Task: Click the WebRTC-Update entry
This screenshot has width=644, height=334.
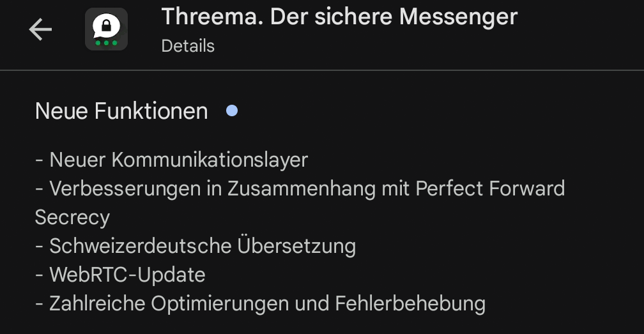Action: [x=121, y=275]
